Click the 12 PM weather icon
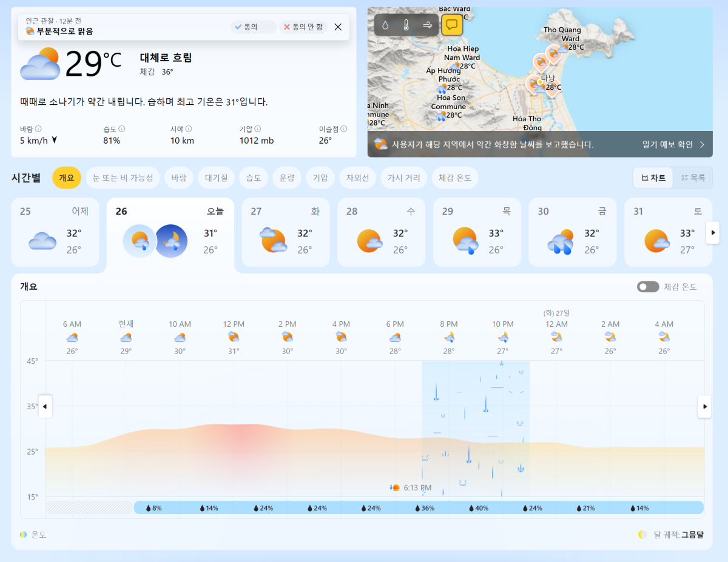Screen dimensions: 728x562 coord(234,337)
